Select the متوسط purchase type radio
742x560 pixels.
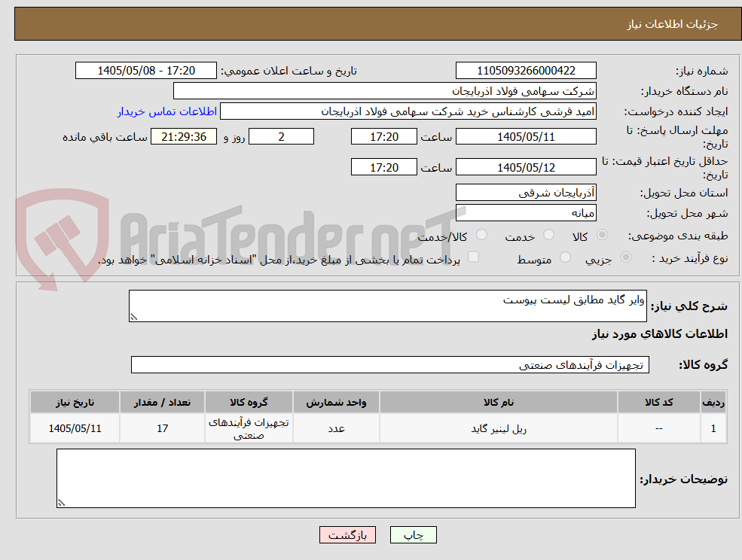pos(565,257)
